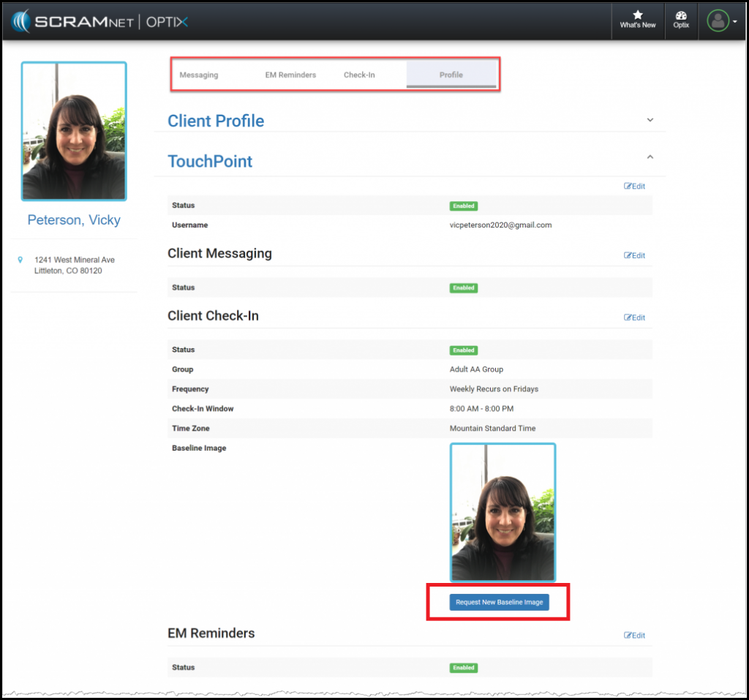The width and height of the screenshot is (749, 700).
Task: Switch to the Messaging tab
Action: pyautogui.click(x=199, y=75)
